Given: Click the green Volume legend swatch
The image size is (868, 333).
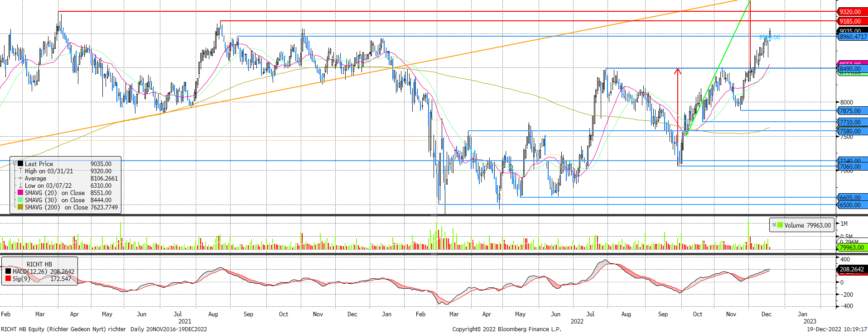Looking at the screenshot, I should click(780, 225).
